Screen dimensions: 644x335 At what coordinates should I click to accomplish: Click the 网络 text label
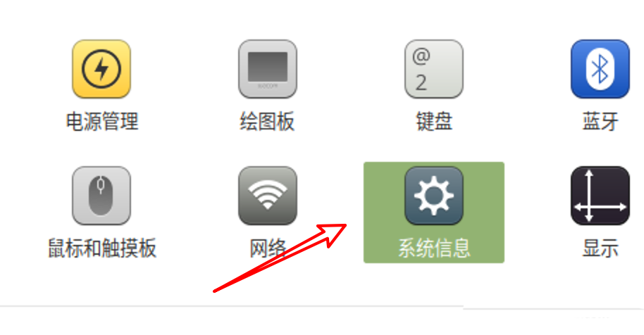tap(268, 248)
